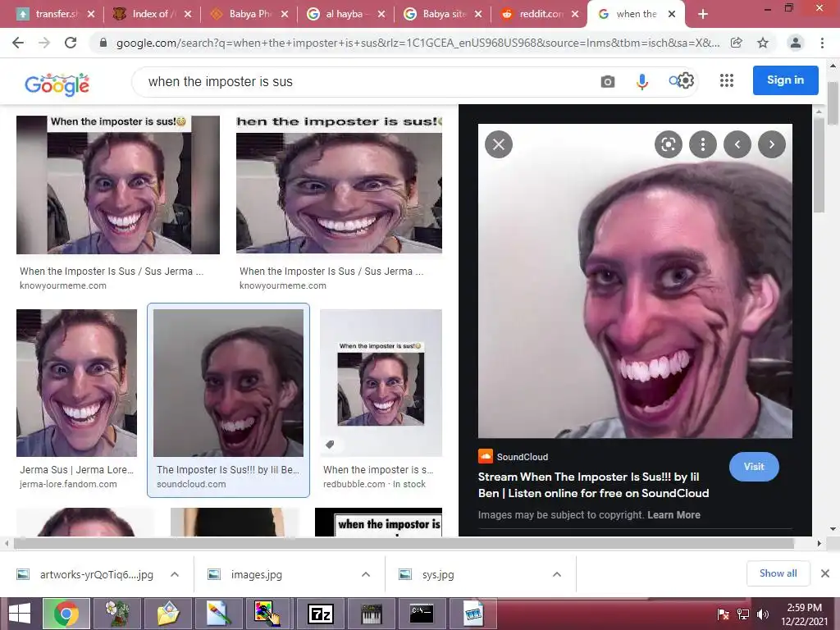Go back with the browser back arrow
The height and width of the screenshot is (630, 840).
[x=18, y=43]
